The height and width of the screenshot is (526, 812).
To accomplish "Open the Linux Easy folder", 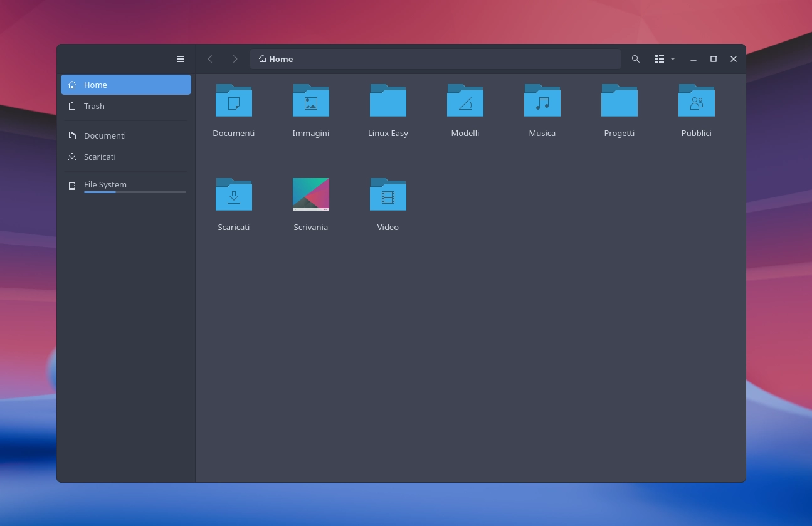I will [x=388, y=100].
